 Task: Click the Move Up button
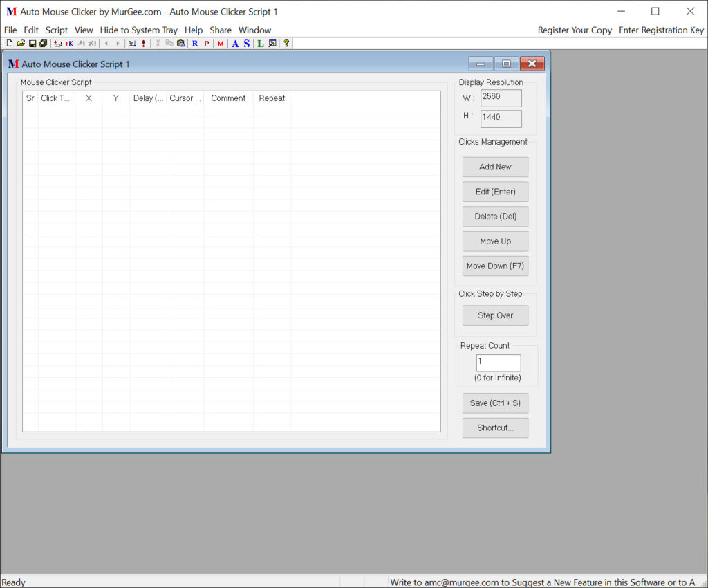coord(495,241)
